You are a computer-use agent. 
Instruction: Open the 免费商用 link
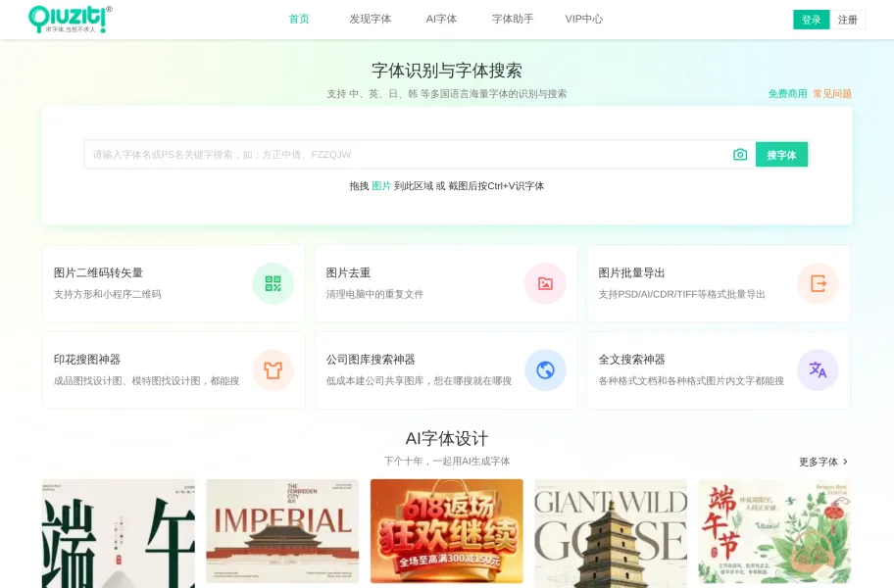787,93
